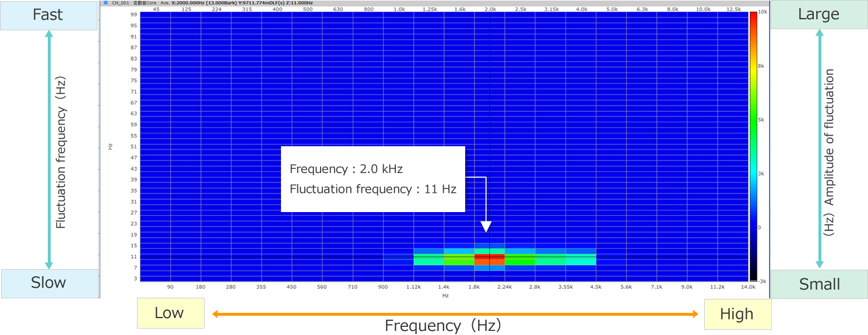Click the Fast label box
Screen dimensions: 868x335
pyautogui.click(x=48, y=15)
